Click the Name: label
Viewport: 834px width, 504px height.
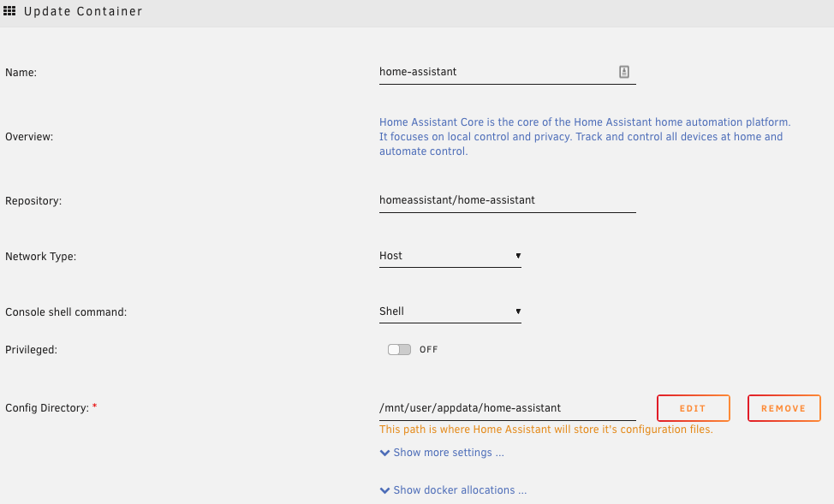pos(21,72)
